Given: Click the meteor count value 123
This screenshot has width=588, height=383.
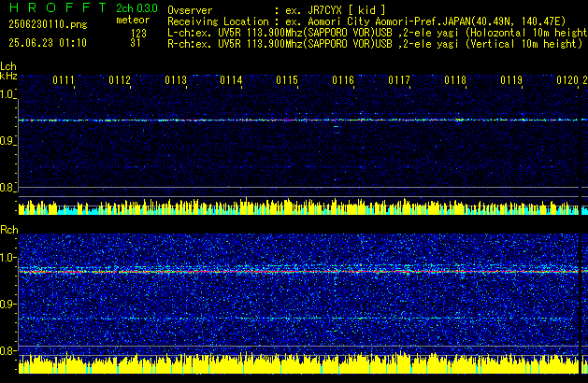Looking at the screenshot, I should [138, 33].
